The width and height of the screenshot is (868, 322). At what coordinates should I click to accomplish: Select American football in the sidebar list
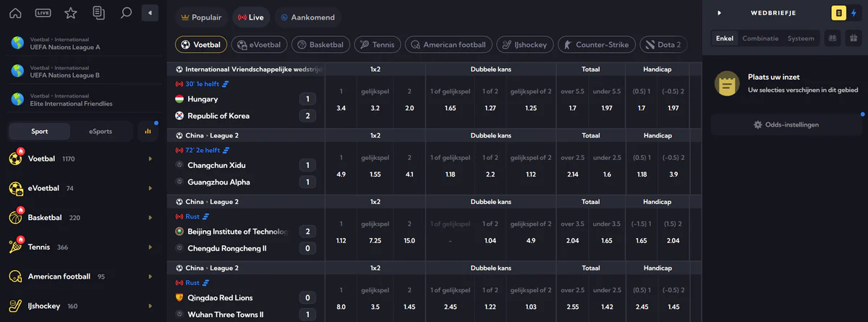point(59,276)
